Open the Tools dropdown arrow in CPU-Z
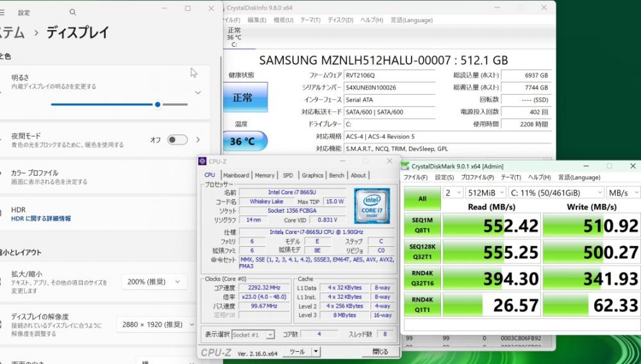 315,352
